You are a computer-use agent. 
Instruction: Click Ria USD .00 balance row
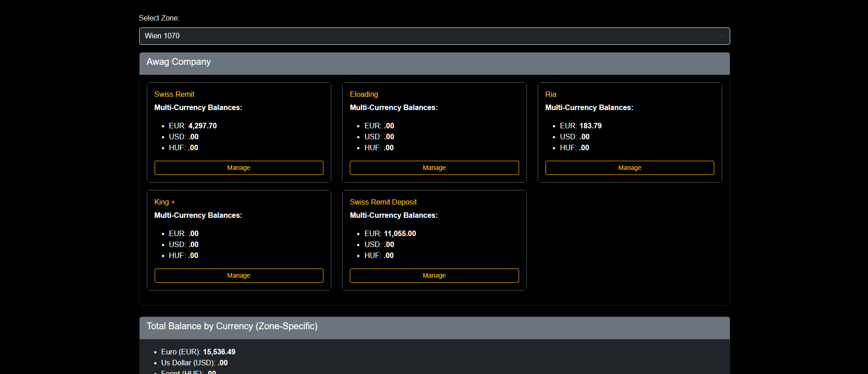pyautogui.click(x=575, y=137)
